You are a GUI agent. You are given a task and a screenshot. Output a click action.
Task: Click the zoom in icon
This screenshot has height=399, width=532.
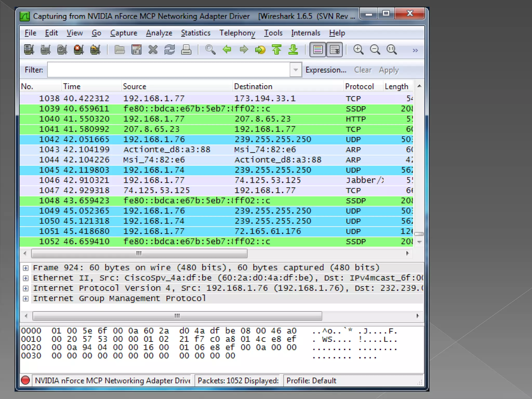[358, 50]
